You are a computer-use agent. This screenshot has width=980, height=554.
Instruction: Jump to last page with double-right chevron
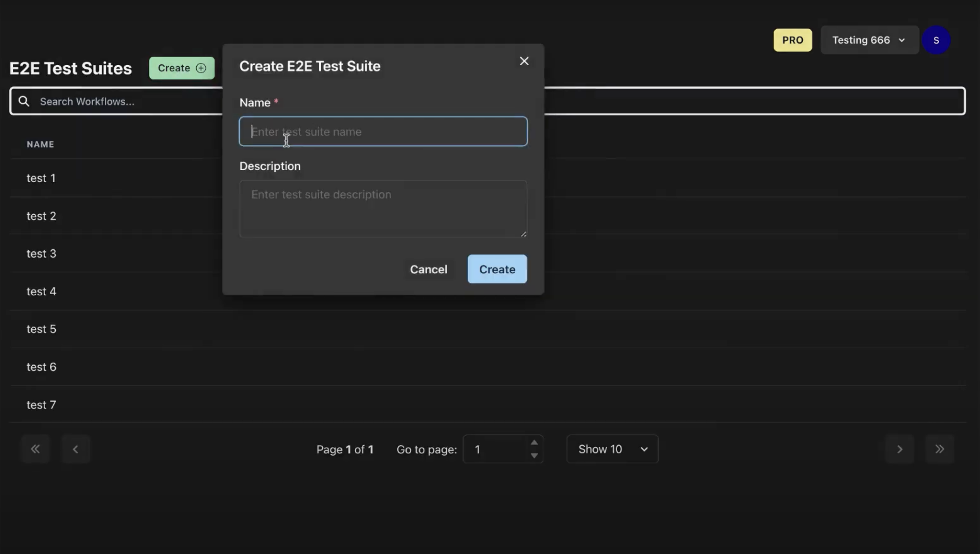pyautogui.click(x=940, y=449)
